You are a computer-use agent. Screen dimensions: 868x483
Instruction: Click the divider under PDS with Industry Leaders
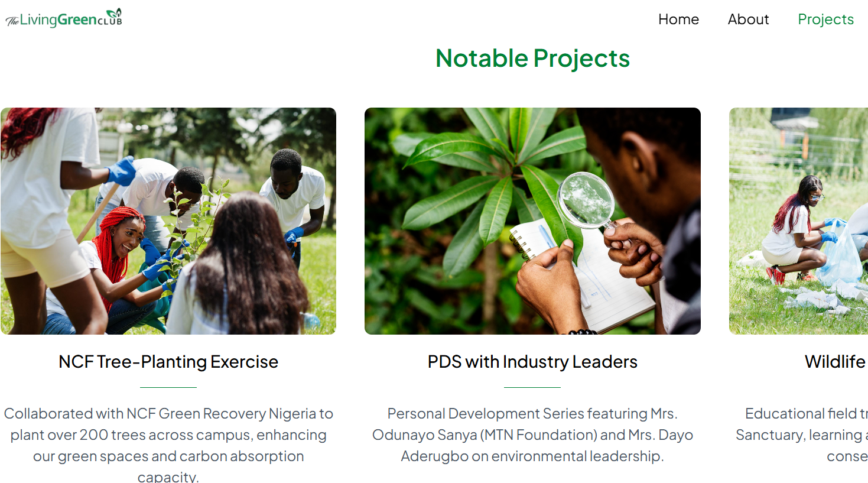[532, 387]
